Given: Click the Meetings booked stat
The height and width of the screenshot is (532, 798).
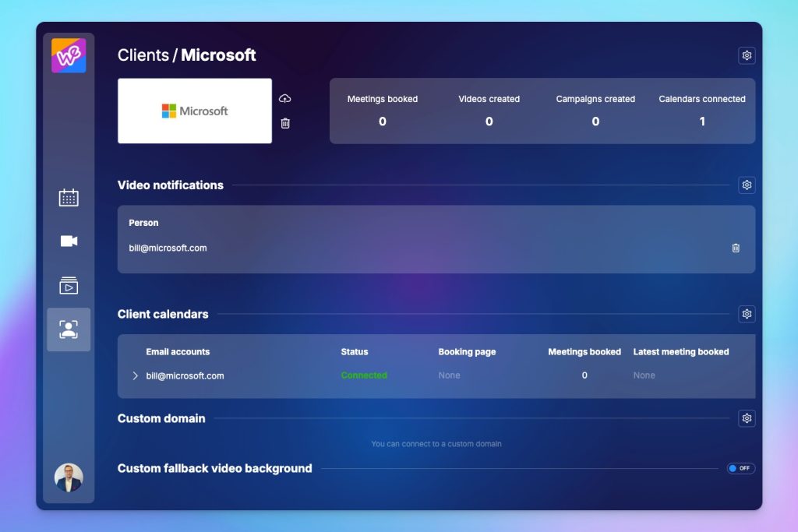Looking at the screenshot, I should (382, 111).
